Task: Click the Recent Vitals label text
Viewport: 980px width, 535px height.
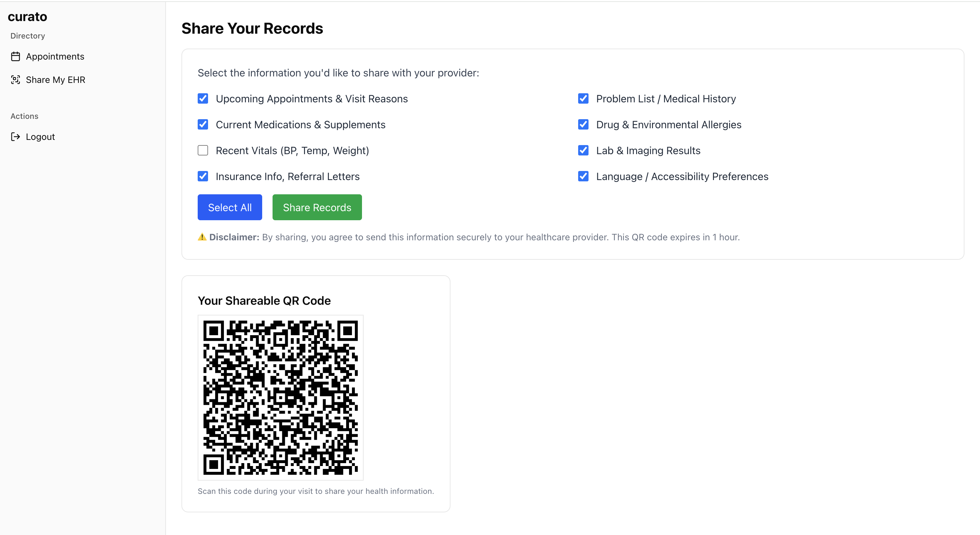Action: [292, 151]
